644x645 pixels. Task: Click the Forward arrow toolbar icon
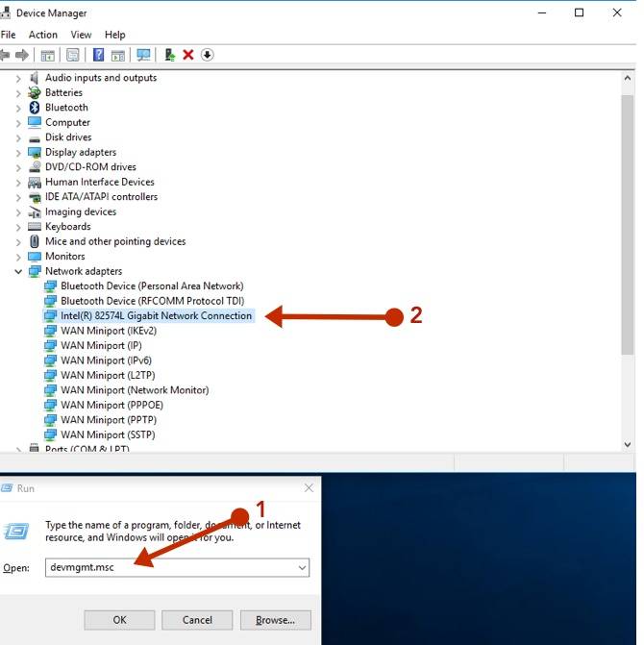(22, 55)
